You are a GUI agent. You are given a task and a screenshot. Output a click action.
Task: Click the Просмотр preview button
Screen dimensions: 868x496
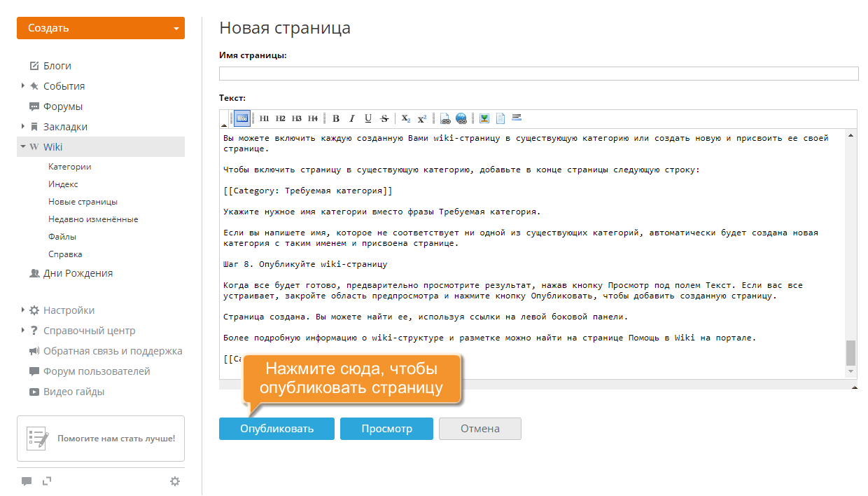click(x=386, y=429)
